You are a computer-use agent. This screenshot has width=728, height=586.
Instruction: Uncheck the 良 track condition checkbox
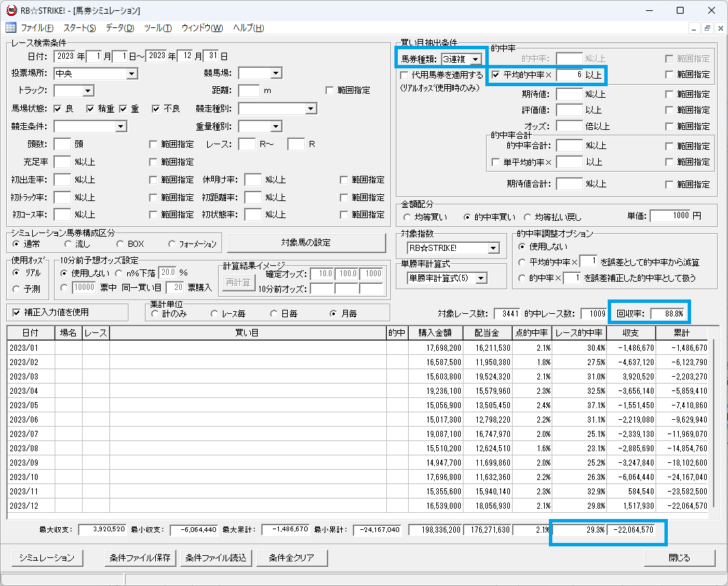(x=57, y=109)
